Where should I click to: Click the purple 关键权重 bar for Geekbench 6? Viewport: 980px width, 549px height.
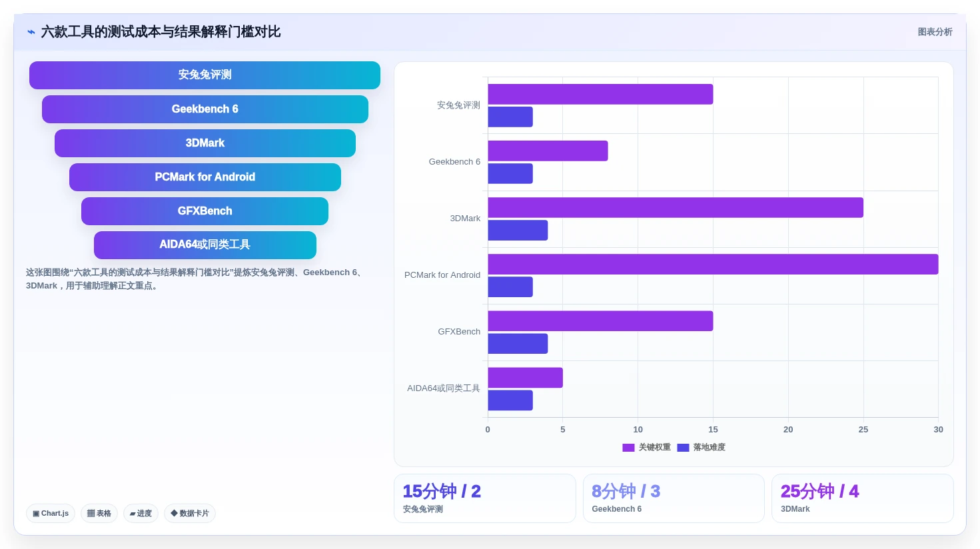tap(548, 151)
